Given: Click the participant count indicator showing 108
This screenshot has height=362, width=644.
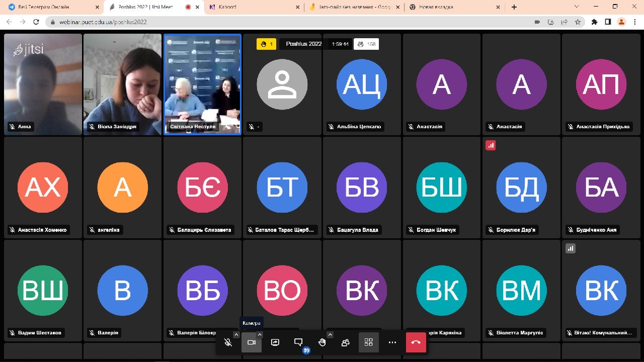Looking at the screenshot, I should click(x=366, y=44).
